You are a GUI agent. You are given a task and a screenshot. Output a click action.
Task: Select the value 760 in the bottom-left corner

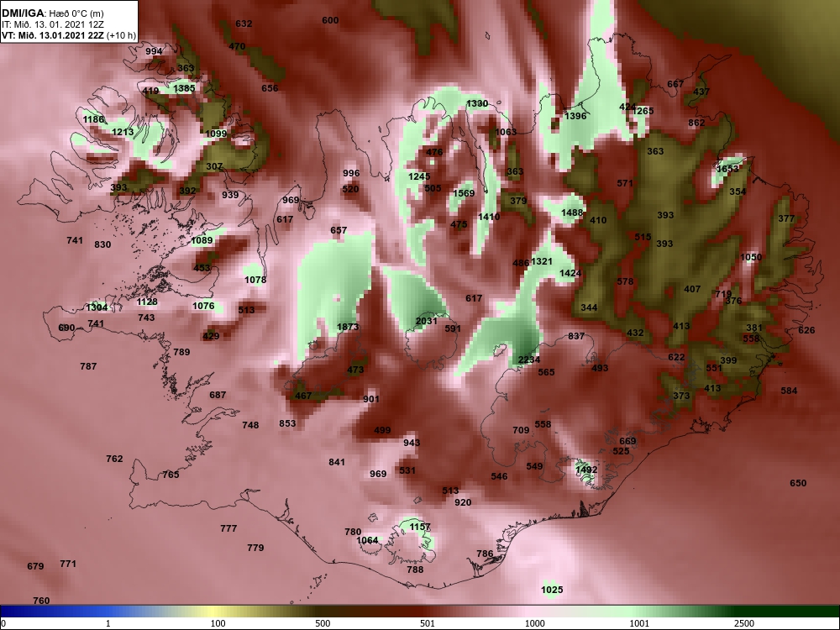41,601
